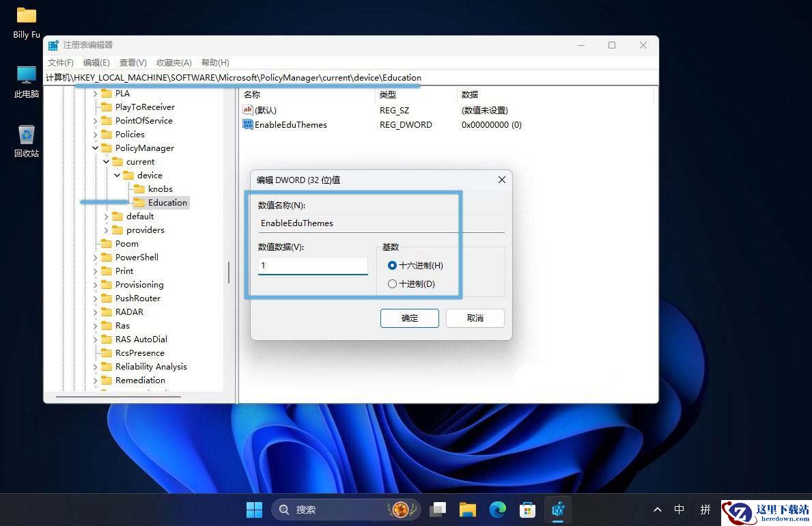This screenshot has height=526, width=812.
Task: Expand the Provisioning tree node
Action: point(96,284)
